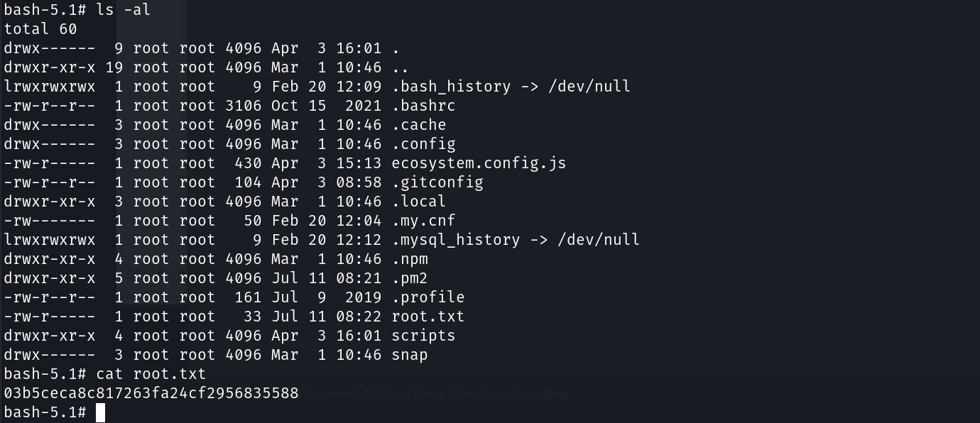Click the .local directory name
The image size is (980, 423).
click(x=419, y=202)
